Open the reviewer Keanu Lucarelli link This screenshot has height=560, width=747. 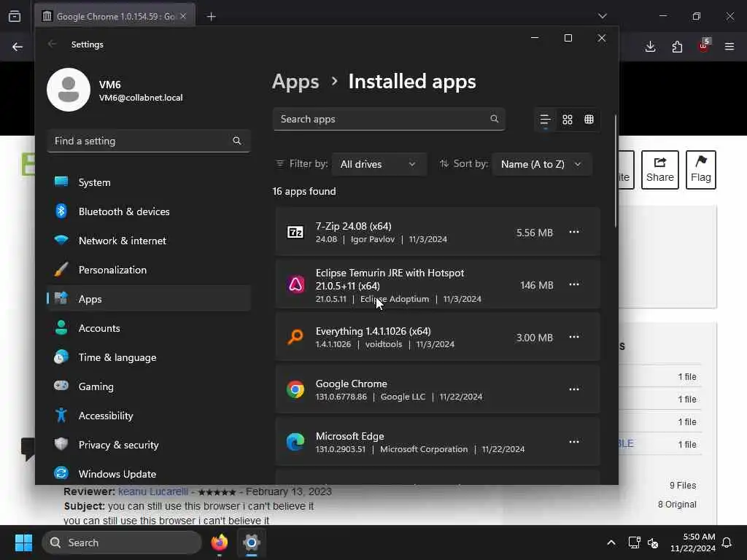pos(153,491)
